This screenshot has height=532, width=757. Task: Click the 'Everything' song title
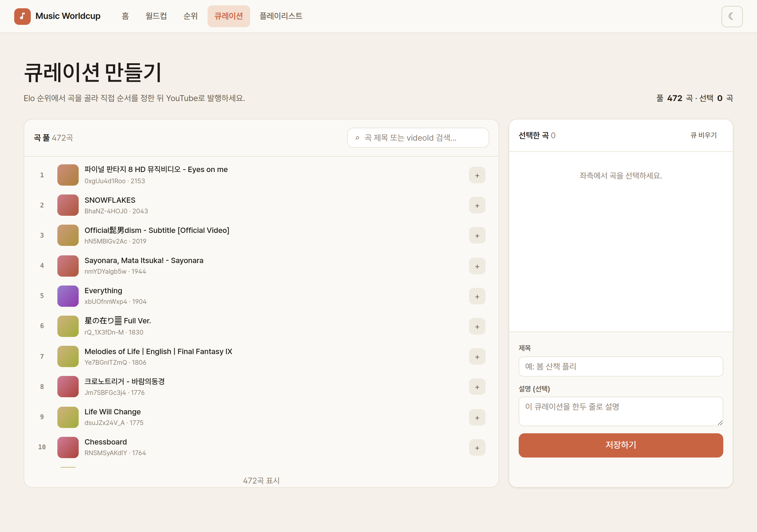click(x=103, y=291)
